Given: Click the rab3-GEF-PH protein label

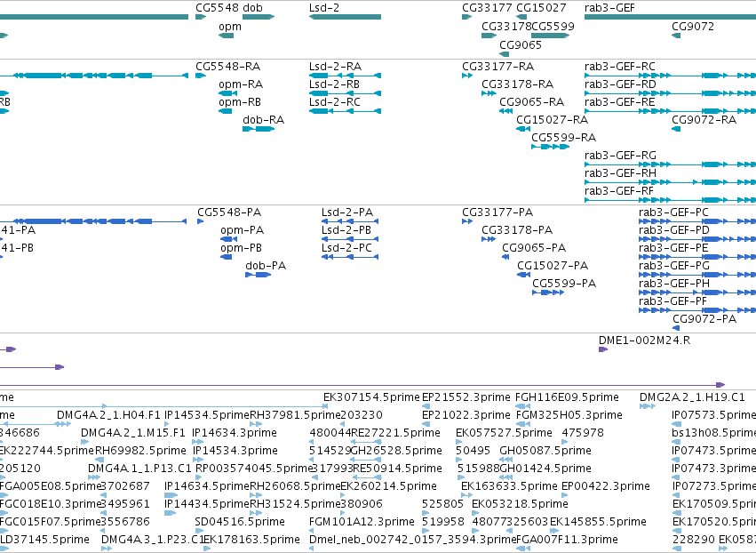Looking at the screenshot, I should (674, 284).
